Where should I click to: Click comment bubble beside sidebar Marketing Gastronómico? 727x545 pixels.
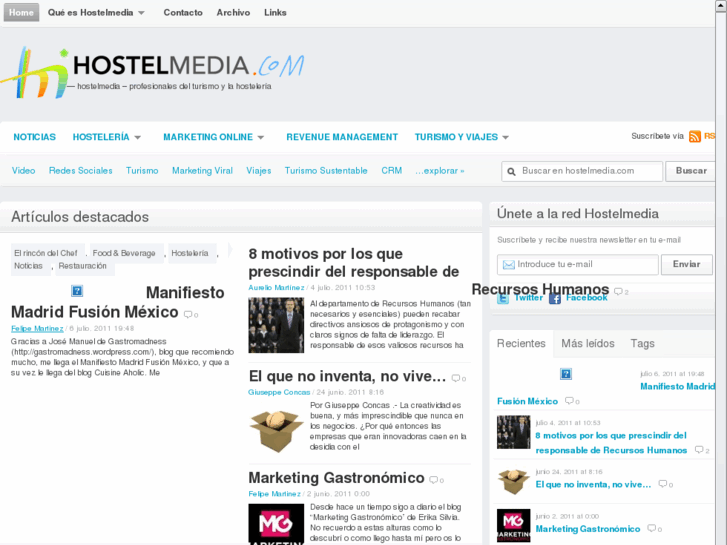coord(652,528)
